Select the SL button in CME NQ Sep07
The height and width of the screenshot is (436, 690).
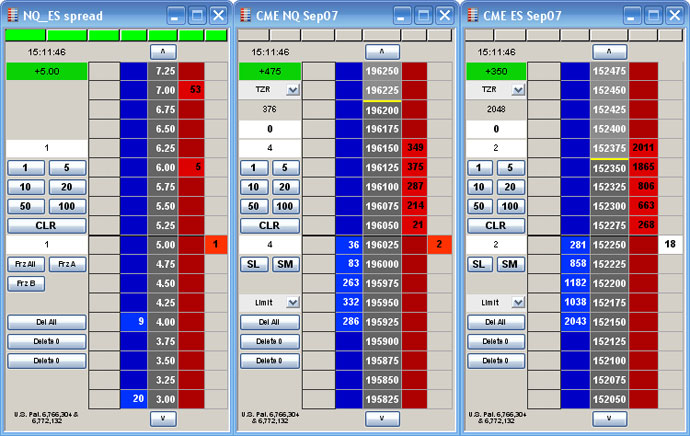[252, 264]
